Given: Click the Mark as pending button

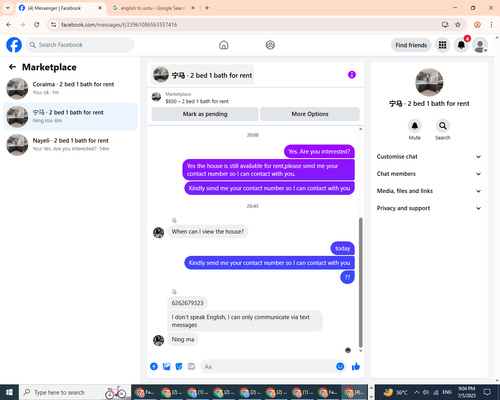Looking at the screenshot, I should [x=205, y=114].
